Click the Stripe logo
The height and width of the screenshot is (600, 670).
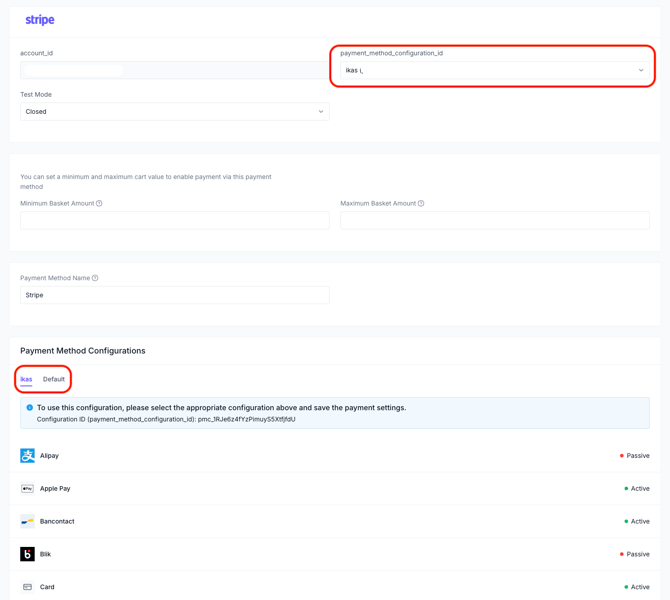point(40,20)
